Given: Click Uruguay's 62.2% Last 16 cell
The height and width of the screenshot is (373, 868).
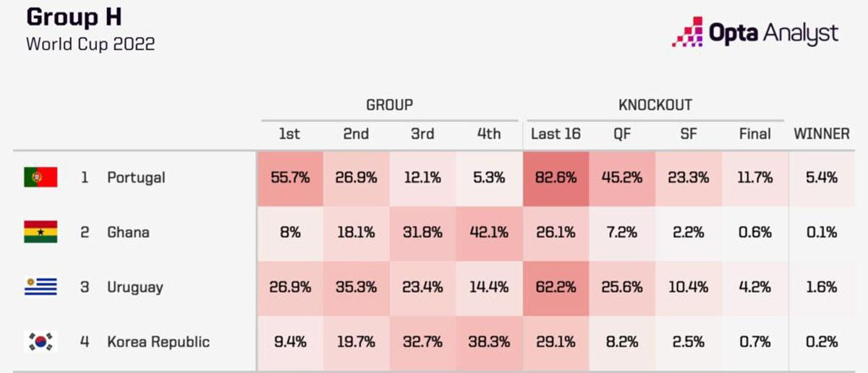Looking at the screenshot, I should [556, 287].
